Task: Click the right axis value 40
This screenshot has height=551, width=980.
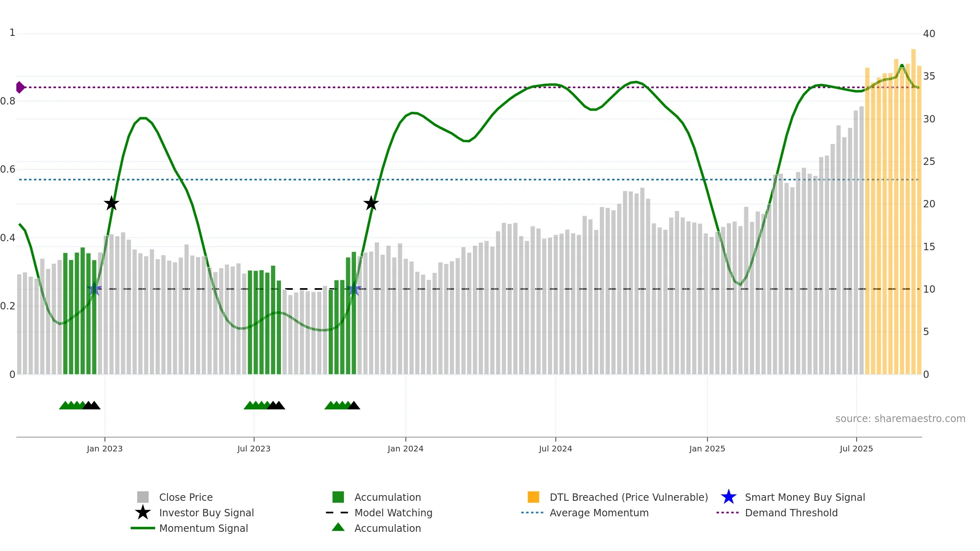Action: (x=929, y=34)
